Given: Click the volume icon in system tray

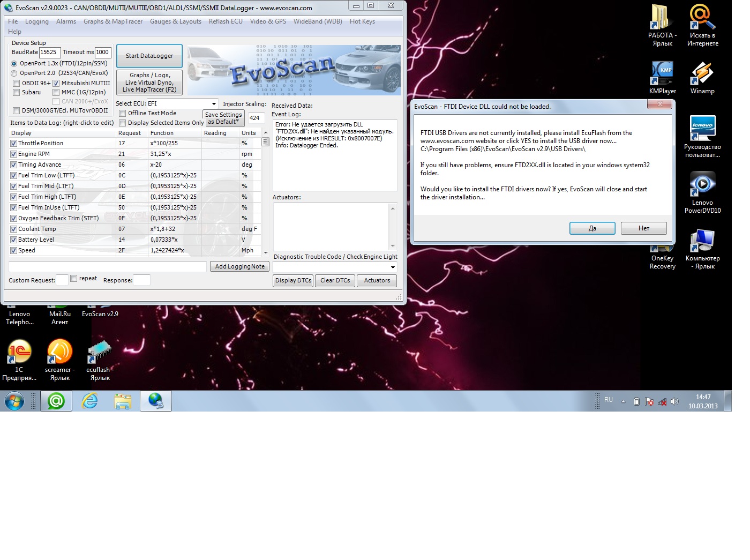Looking at the screenshot, I should click(674, 401).
